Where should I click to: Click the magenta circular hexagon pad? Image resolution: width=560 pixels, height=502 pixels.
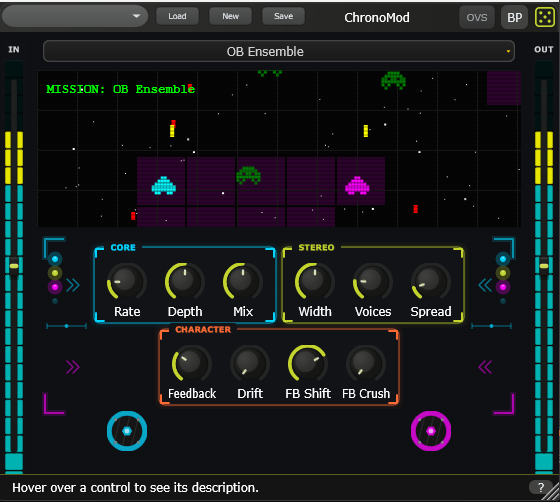[431, 431]
